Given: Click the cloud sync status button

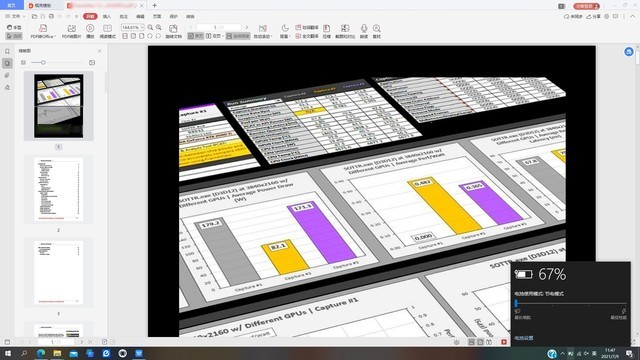Looking at the screenshot, I should (x=573, y=16).
